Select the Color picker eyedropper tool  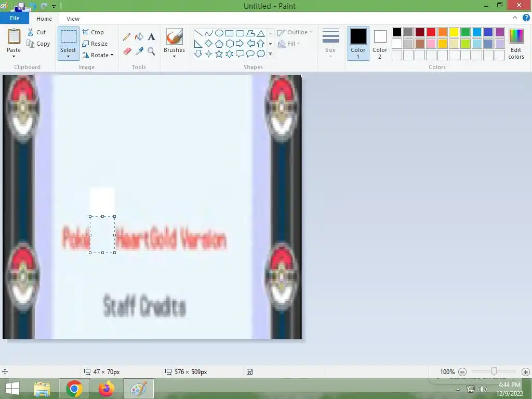[x=139, y=51]
